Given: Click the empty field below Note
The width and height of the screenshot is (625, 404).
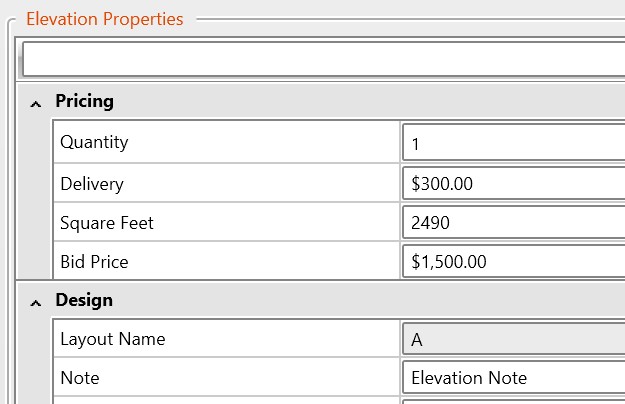Looking at the screenshot, I should pyautogui.click(x=514, y=400).
